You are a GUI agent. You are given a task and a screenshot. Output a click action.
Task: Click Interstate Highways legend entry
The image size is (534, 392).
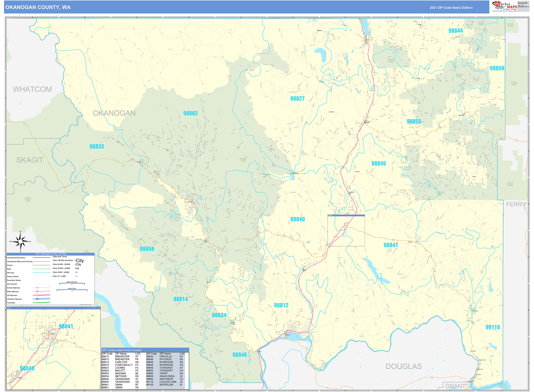click(14, 299)
